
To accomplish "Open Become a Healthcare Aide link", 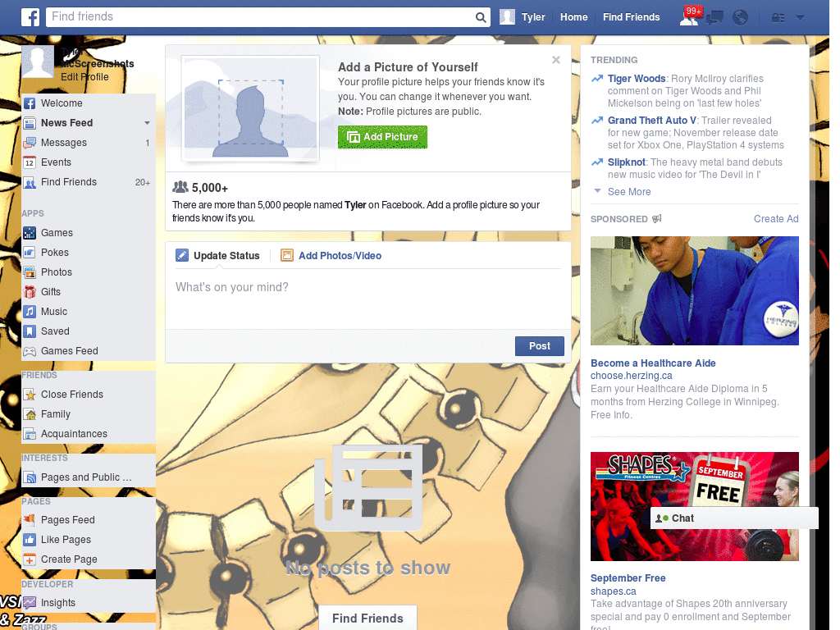I will [x=653, y=363].
